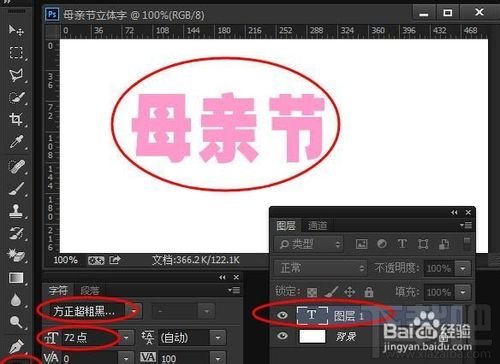Lock layer position with move icon

[x=349, y=292]
